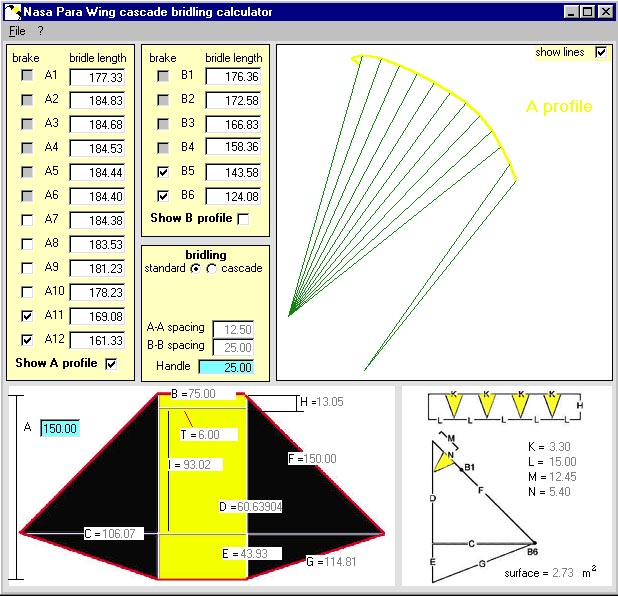
Task: Click the B1 bridle length field 176.36
Action: click(233, 76)
